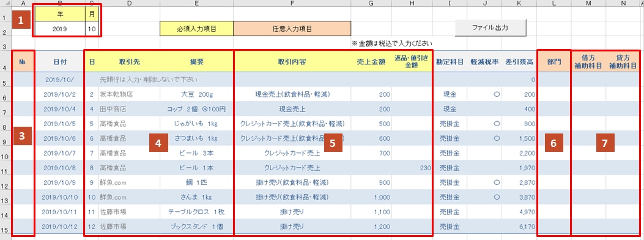Screen dimensions: 644x240
Task: Select the date cell 2019/10/7
Action: 60,153
